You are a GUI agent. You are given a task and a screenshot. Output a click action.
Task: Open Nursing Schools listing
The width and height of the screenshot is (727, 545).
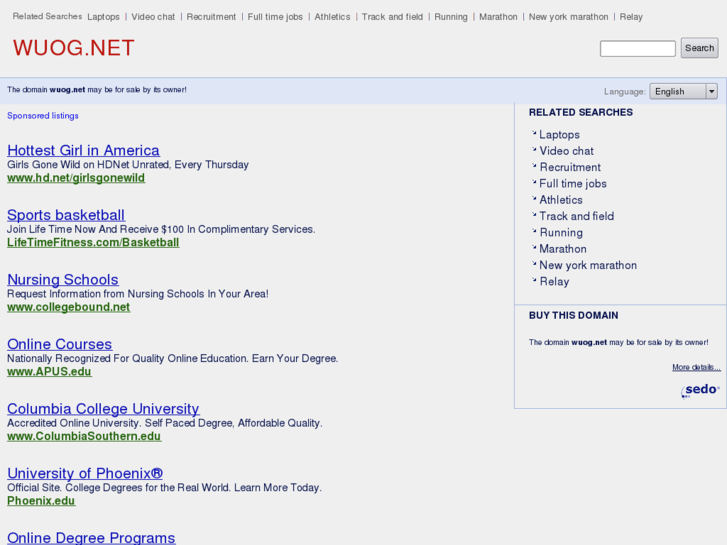click(x=63, y=279)
